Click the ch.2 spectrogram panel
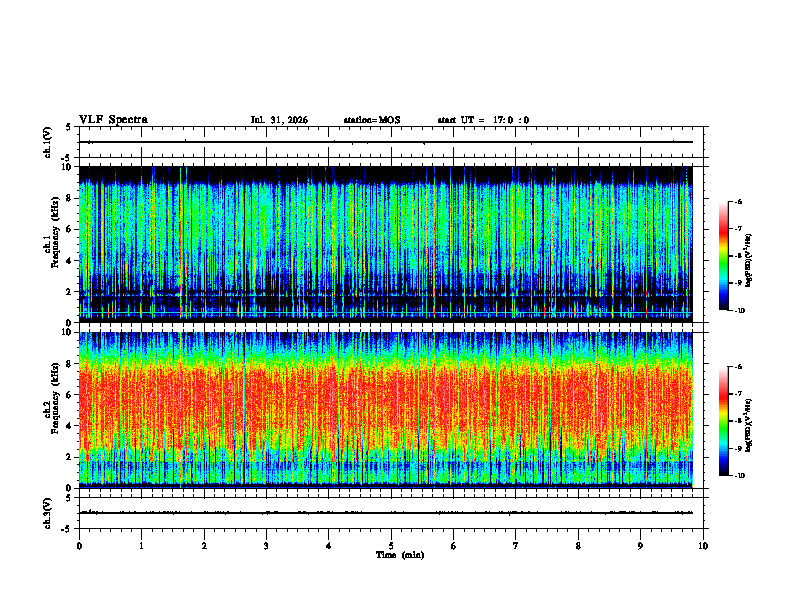 point(386,410)
